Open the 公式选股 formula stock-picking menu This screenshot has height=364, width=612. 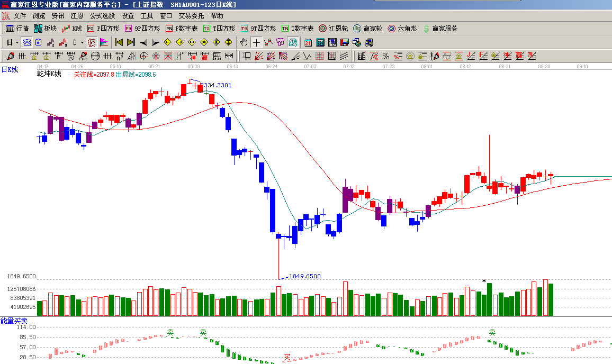tap(102, 16)
